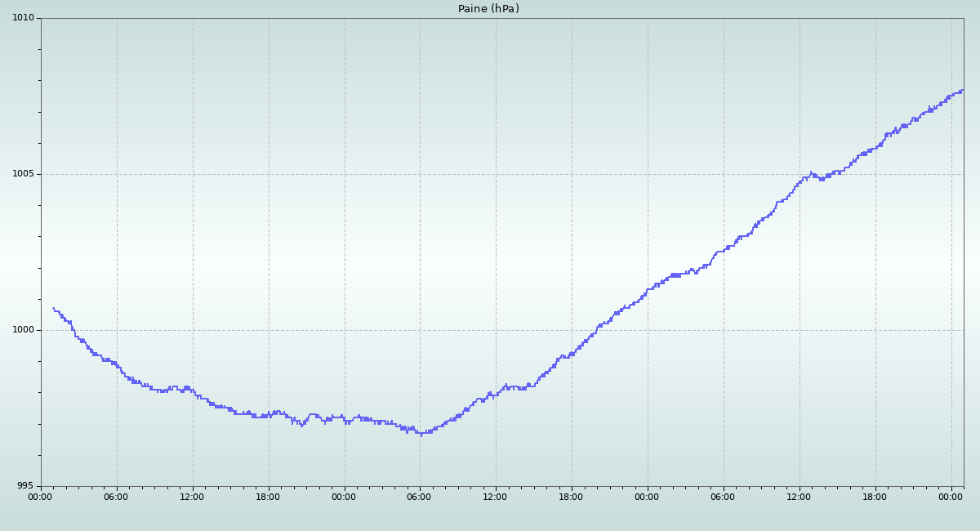This screenshot has width=980, height=531.
Task: Click the 1005 y-axis label
Action: click(23, 174)
